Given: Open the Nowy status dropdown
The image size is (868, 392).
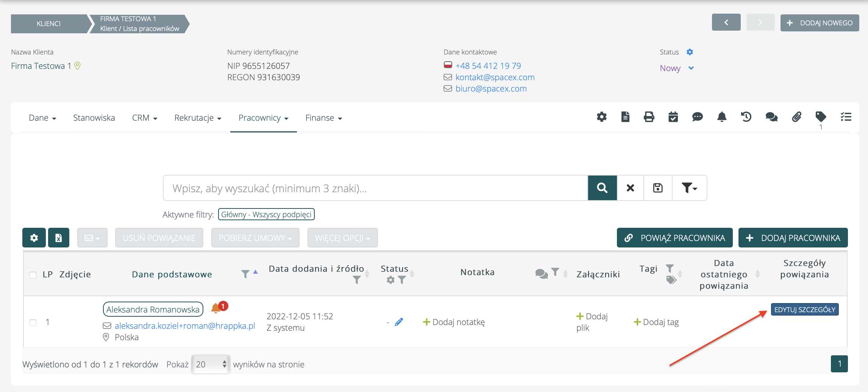Looking at the screenshot, I should point(677,68).
